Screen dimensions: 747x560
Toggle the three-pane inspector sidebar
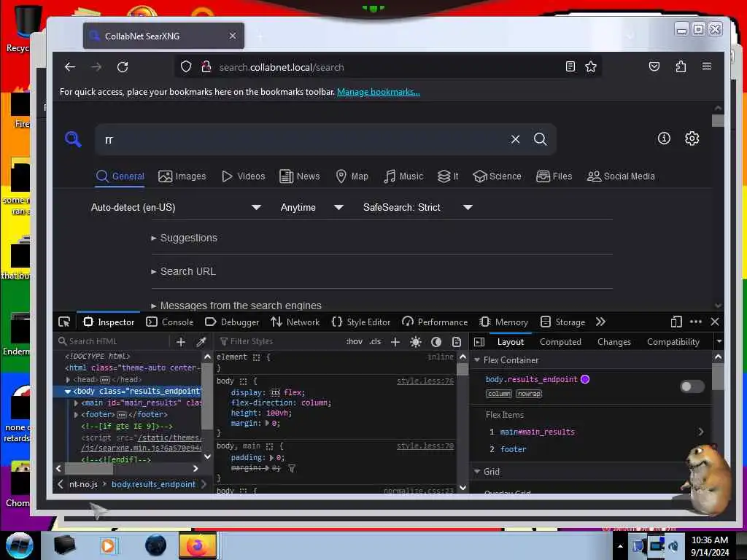tap(479, 342)
